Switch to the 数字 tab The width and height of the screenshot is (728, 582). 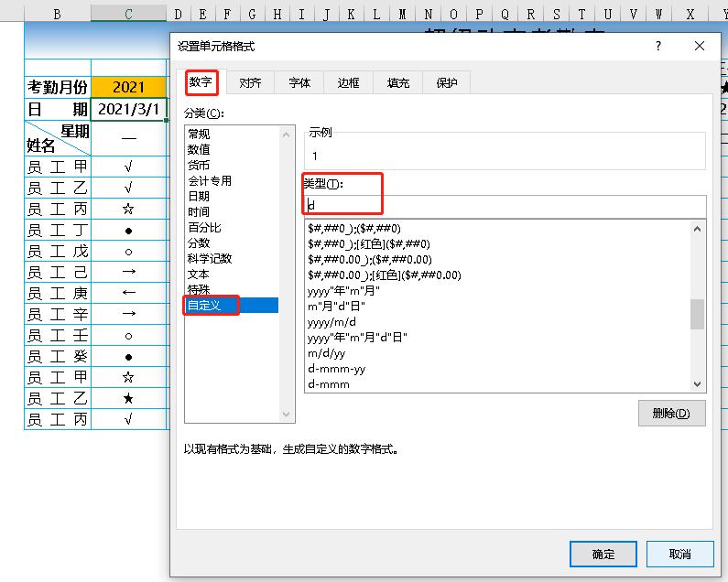201,82
